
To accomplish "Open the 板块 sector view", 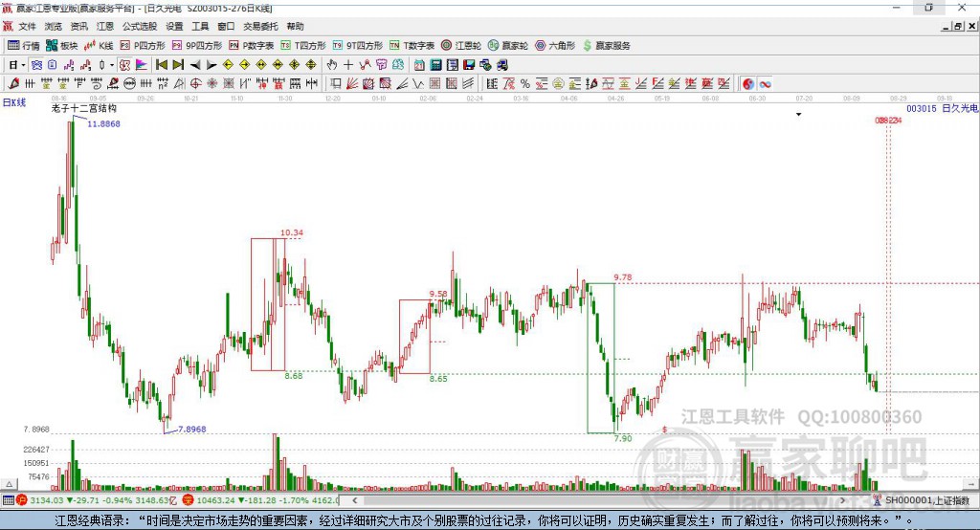I will coord(62,46).
